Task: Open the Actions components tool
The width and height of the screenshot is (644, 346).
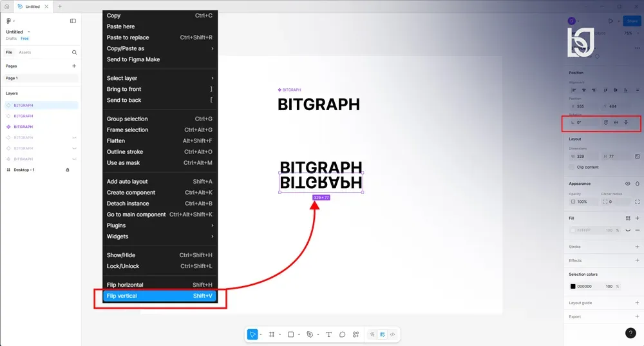Action: (355, 334)
